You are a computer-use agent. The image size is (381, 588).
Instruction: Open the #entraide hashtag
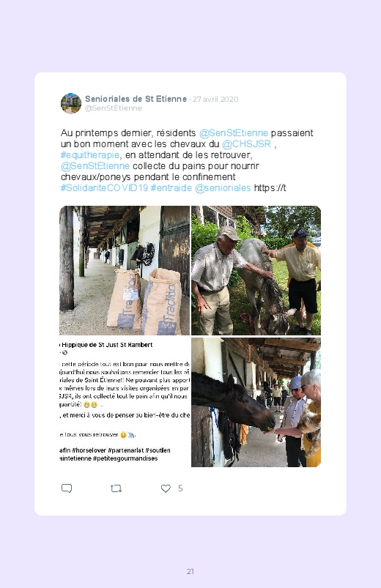(171, 188)
